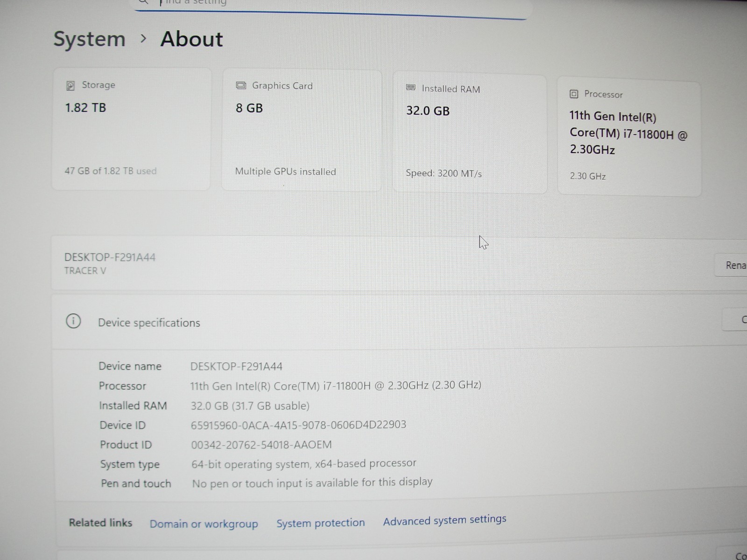Click the About page heading
The image size is (747, 560).
pos(191,39)
